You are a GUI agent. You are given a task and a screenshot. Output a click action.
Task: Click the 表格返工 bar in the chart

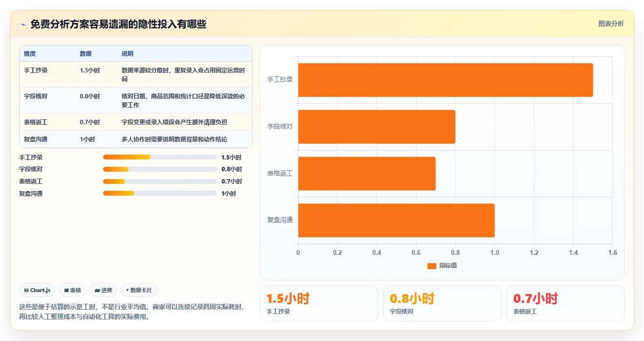(366, 173)
